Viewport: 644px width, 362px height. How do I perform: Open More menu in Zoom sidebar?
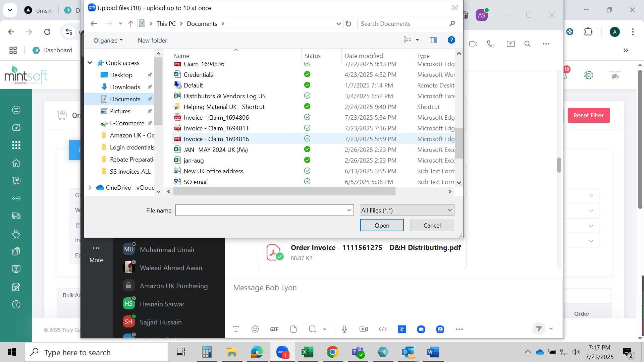point(96,253)
